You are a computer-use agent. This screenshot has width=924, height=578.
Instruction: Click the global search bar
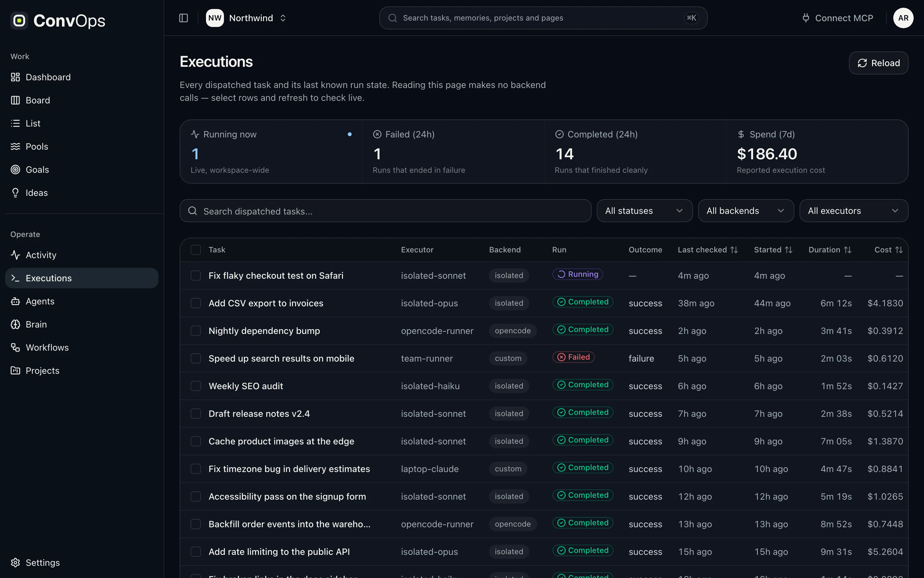tap(543, 18)
